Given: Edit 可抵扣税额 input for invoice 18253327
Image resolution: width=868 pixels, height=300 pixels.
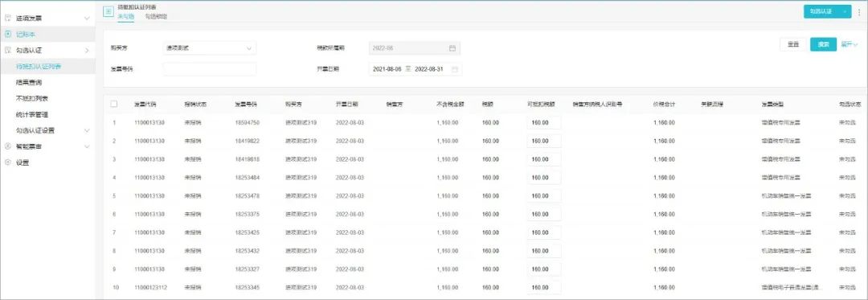Looking at the screenshot, I should 544,269.
